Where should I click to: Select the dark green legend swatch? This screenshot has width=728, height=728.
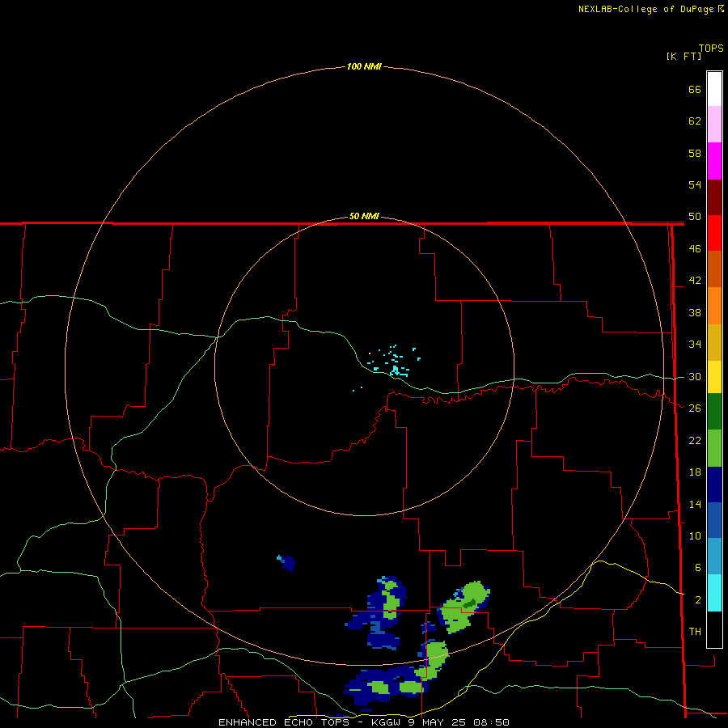[714, 412]
